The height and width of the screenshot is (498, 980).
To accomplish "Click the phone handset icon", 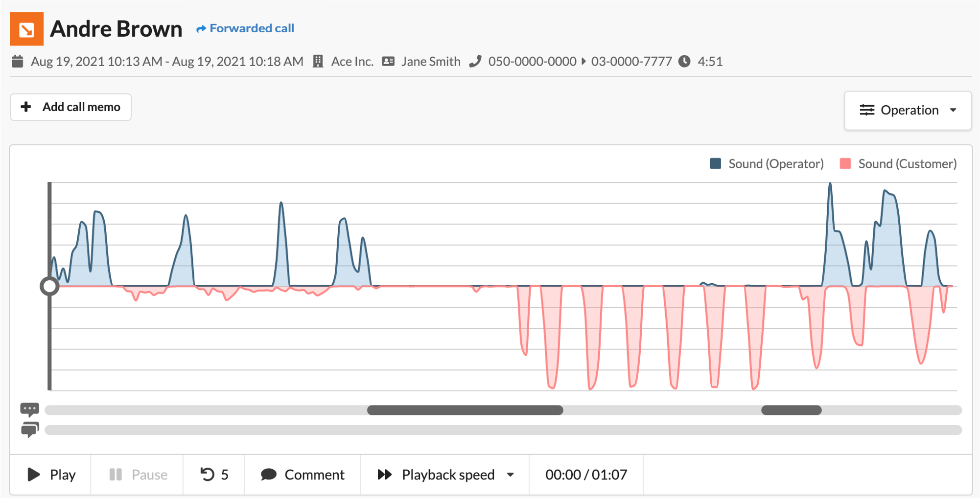I will 475,62.
